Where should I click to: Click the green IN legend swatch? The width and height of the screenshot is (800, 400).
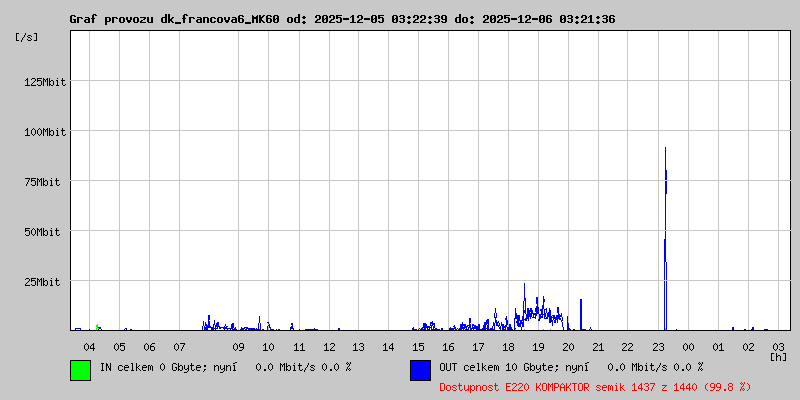pyautogui.click(x=80, y=370)
